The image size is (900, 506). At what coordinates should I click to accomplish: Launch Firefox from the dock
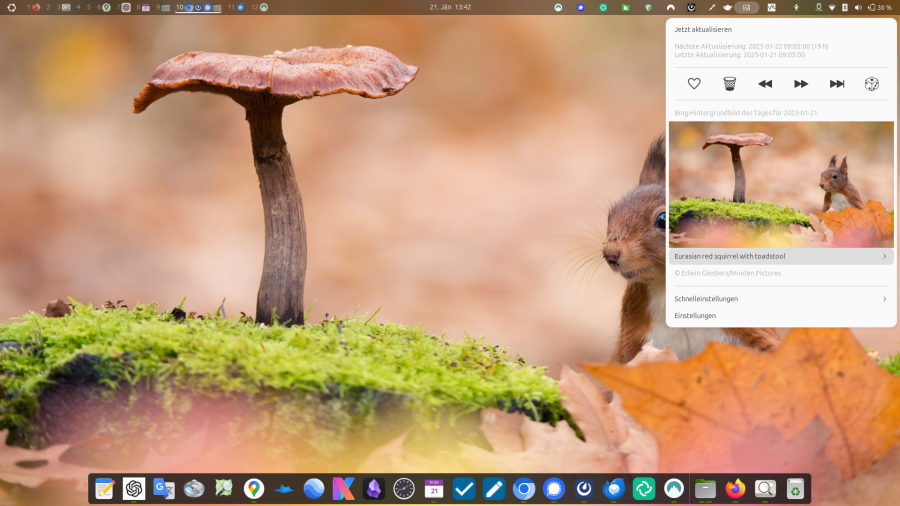(x=735, y=489)
